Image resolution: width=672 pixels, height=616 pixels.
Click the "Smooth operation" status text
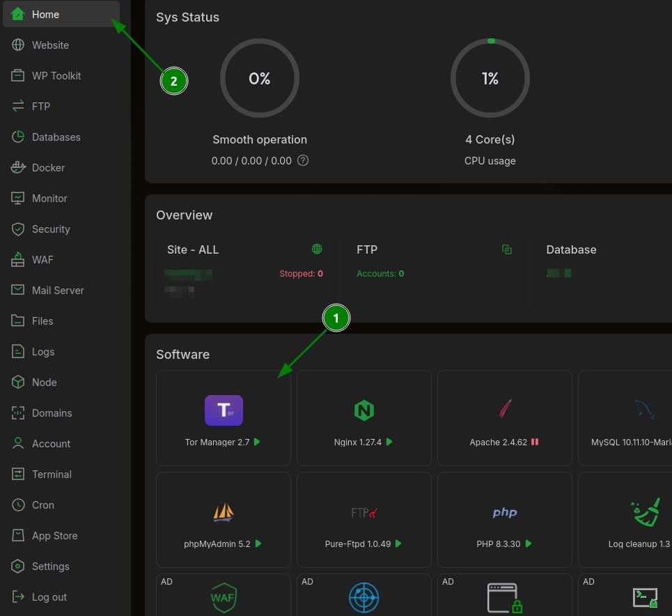260,140
